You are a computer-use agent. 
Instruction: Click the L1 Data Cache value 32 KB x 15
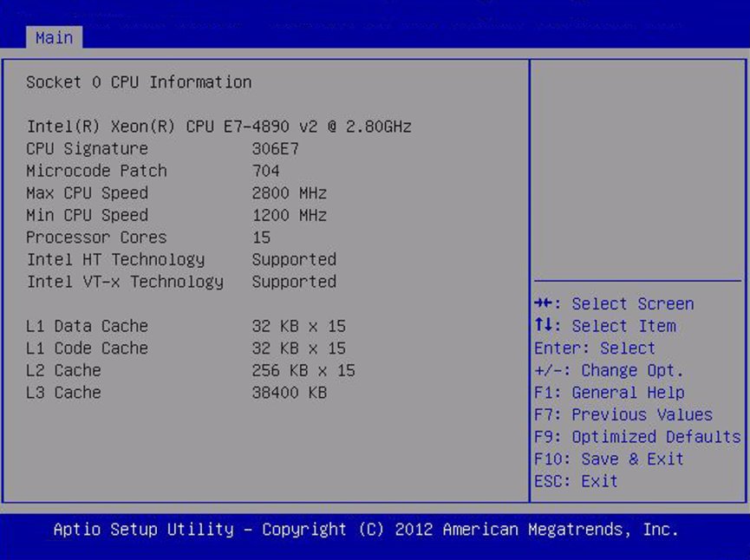point(299,326)
